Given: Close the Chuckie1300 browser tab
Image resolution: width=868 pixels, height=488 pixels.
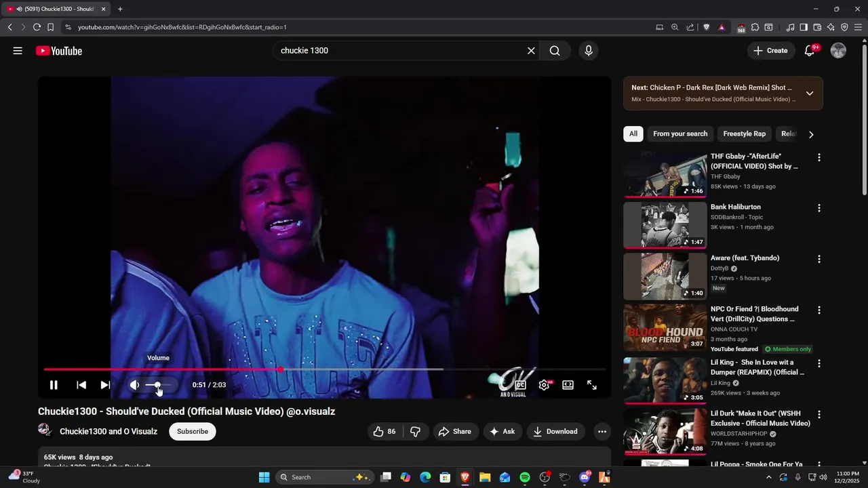Looking at the screenshot, I should [104, 9].
